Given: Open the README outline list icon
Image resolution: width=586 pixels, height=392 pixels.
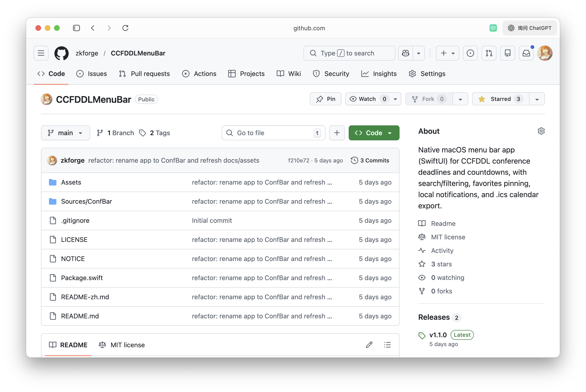Looking at the screenshot, I should [x=387, y=345].
